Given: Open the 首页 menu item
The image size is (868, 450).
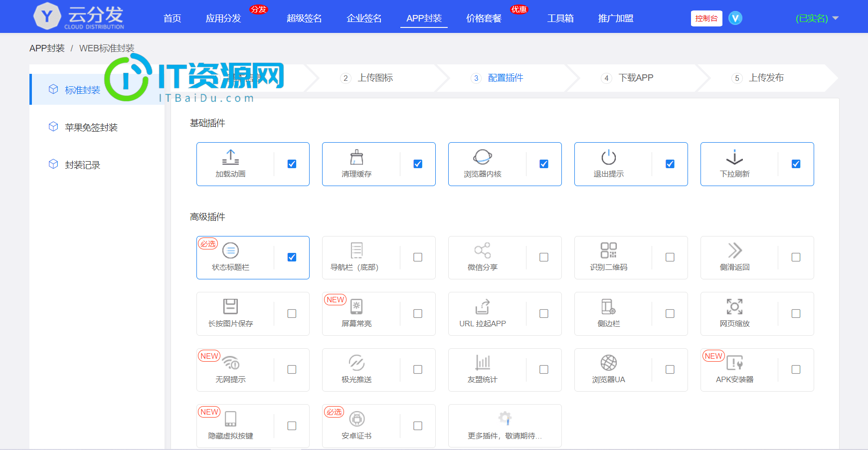Looking at the screenshot, I should (173, 18).
